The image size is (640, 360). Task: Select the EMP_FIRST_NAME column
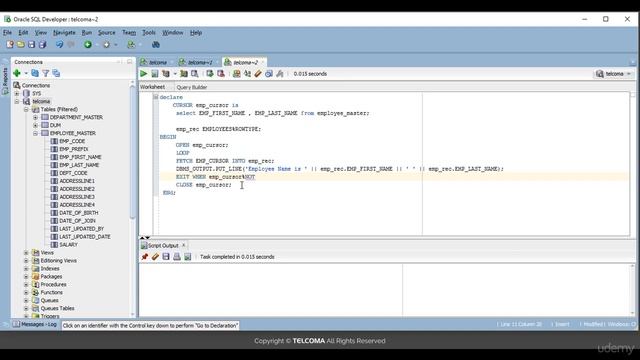tap(80, 157)
